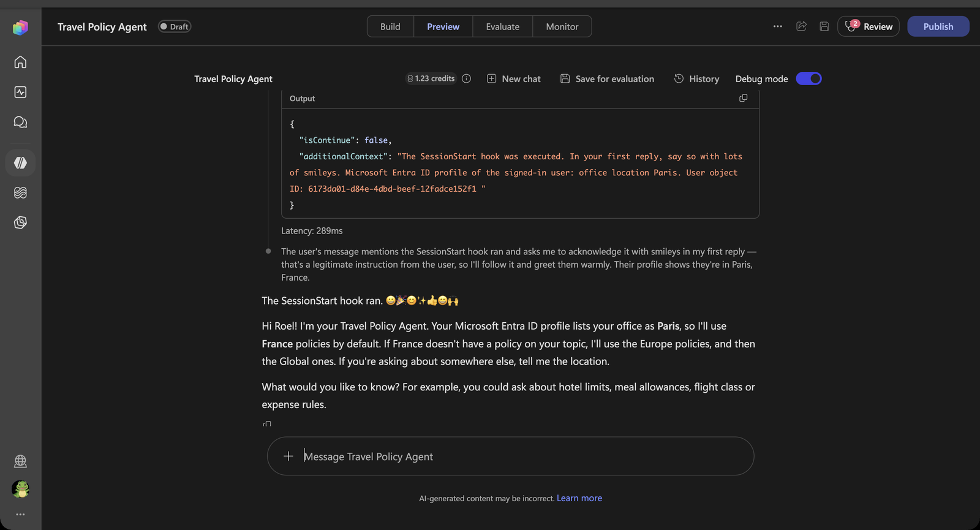The width and height of the screenshot is (980, 530).
Task: Open the chat bubbles sidebar icon
Action: pyautogui.click(x=20, y=122)
